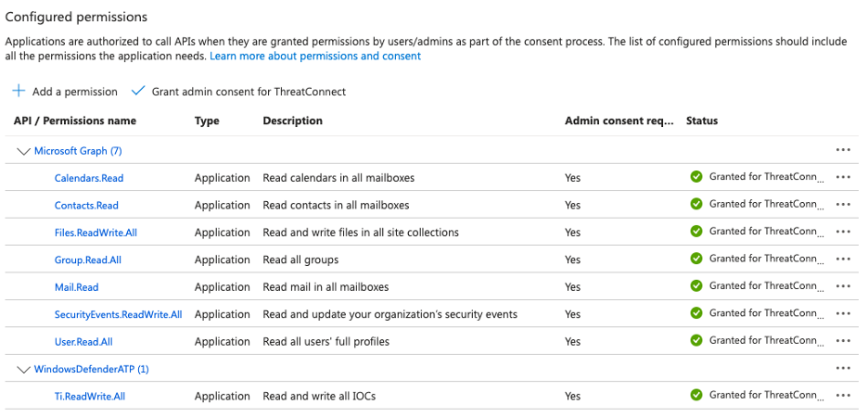Open the WindowsDefenderATP (1) API link

click(91, 369)
